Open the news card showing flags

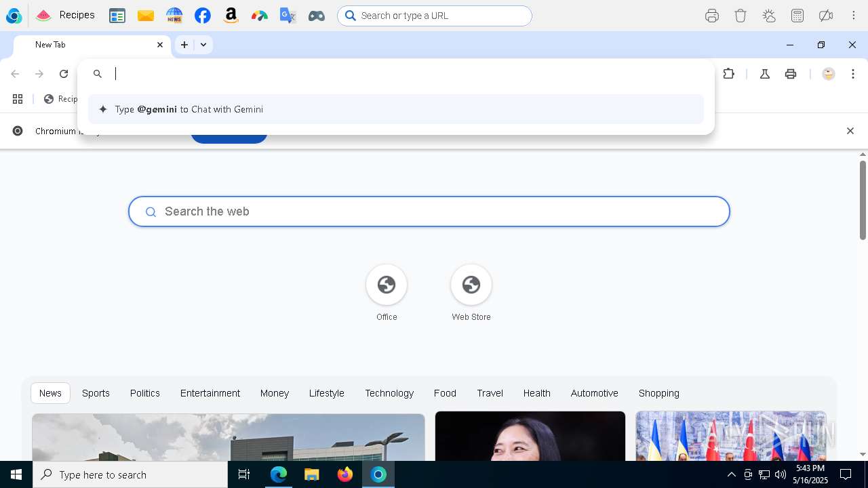[x=731, y=436]
